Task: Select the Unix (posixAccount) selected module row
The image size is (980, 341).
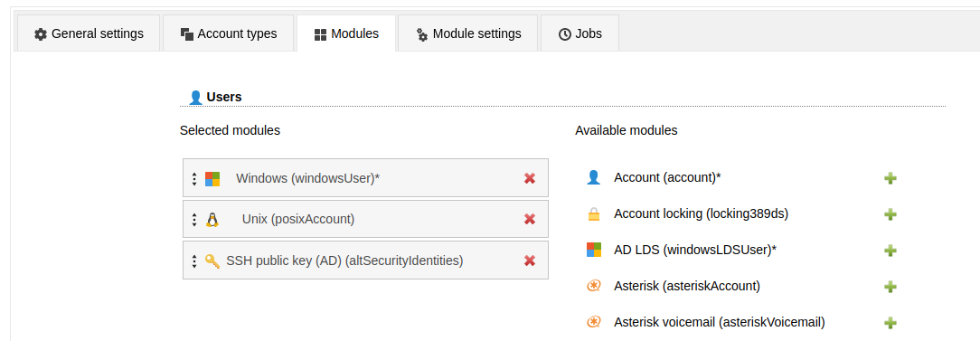Action: coord(365,219)
